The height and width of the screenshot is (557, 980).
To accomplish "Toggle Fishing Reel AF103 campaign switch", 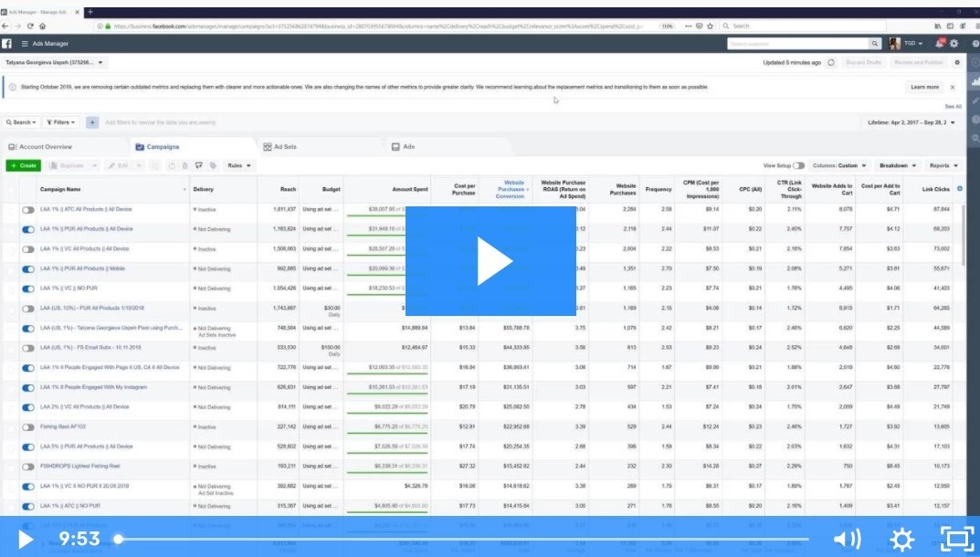I will click(x=28, y=427).
